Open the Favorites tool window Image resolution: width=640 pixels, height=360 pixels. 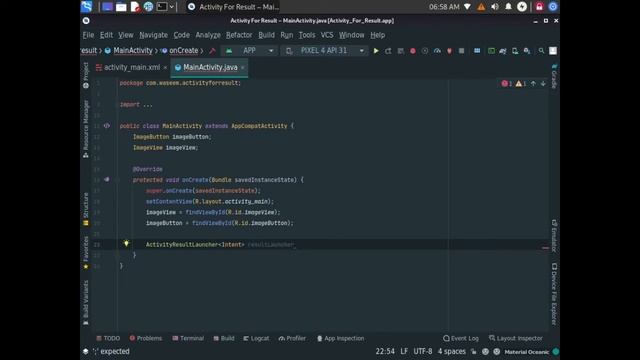pyautogui.click(x=86, y=252)
